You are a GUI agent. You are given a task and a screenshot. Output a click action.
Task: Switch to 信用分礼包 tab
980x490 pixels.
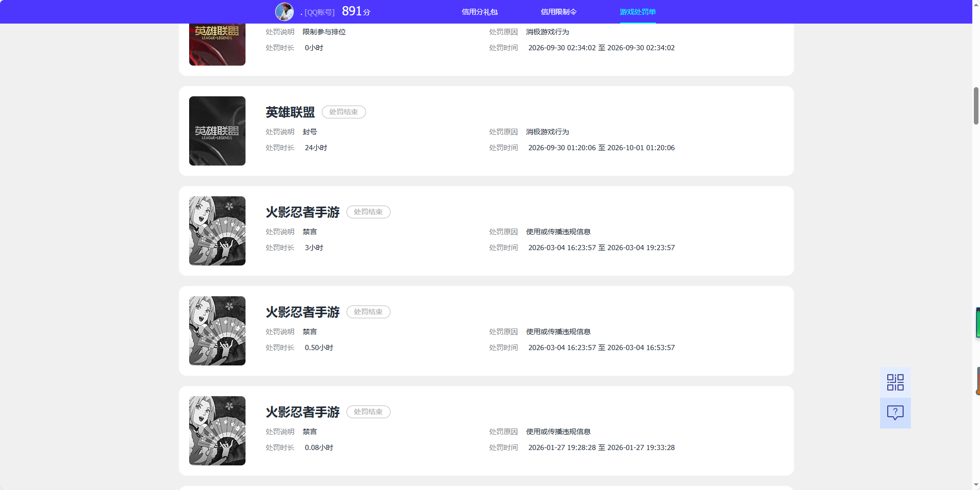pyautogui.click(x=480, y=12)
